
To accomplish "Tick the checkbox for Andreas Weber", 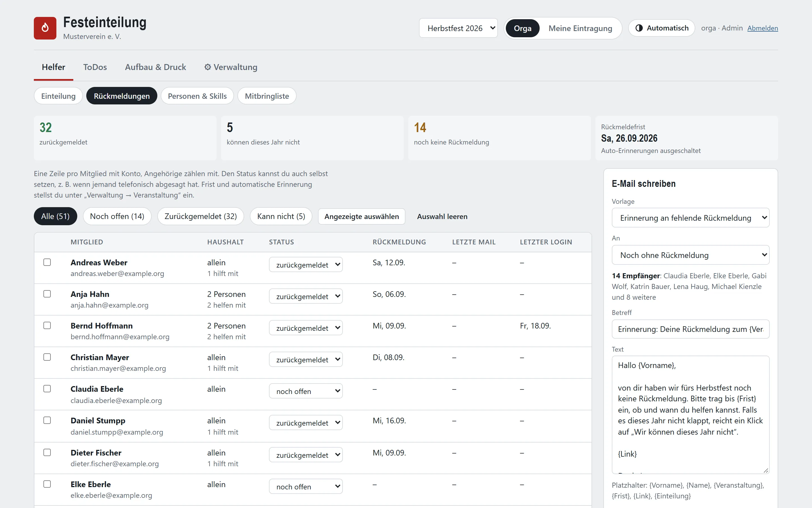I will 47,262.
